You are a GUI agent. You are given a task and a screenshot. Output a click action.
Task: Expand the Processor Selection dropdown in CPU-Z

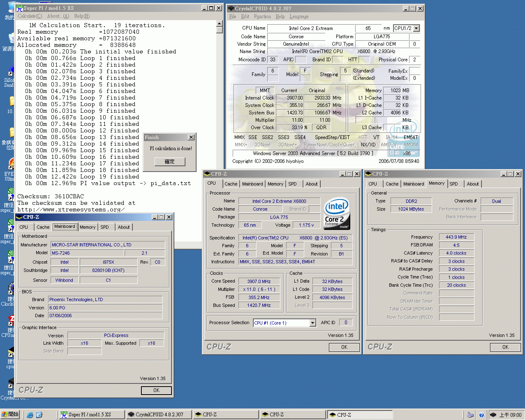click(x=312, y=323)
